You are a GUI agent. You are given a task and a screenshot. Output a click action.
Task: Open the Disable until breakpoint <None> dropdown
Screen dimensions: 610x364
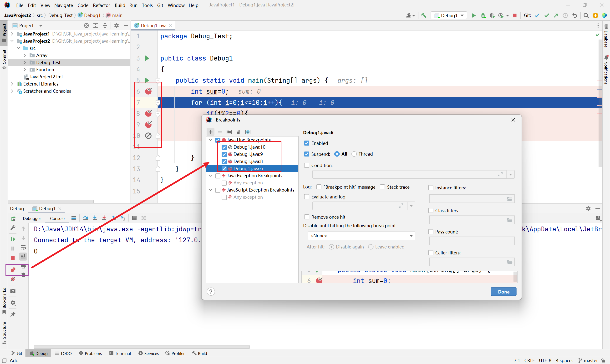[x=361, y=236]
